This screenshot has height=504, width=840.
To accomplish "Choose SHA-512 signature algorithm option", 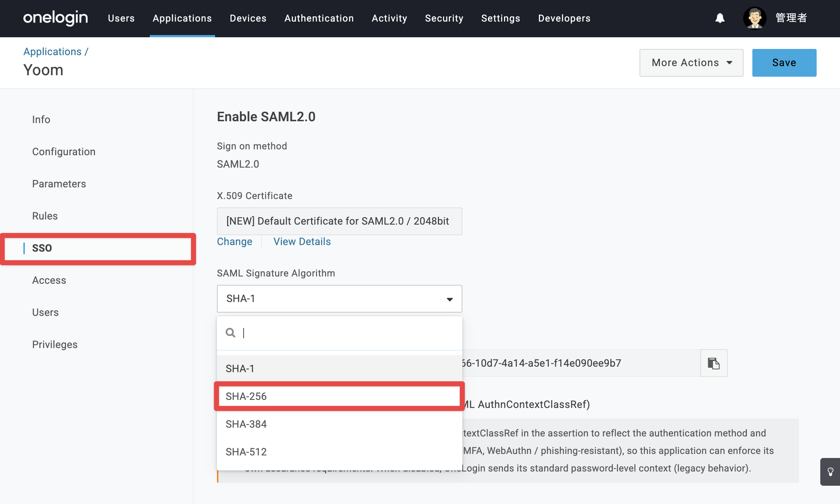I will tap(340, 452).
